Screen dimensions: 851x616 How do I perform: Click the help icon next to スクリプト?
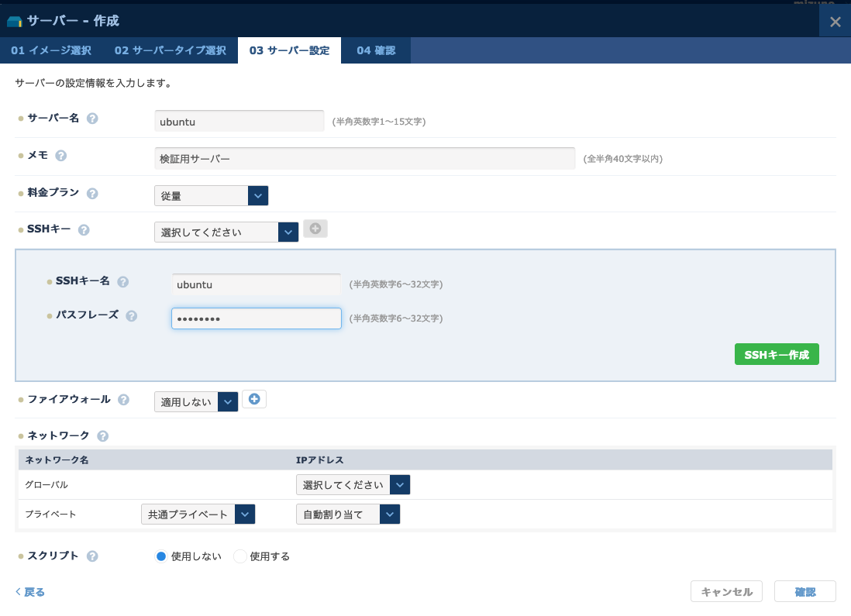[x=92, y=556]
